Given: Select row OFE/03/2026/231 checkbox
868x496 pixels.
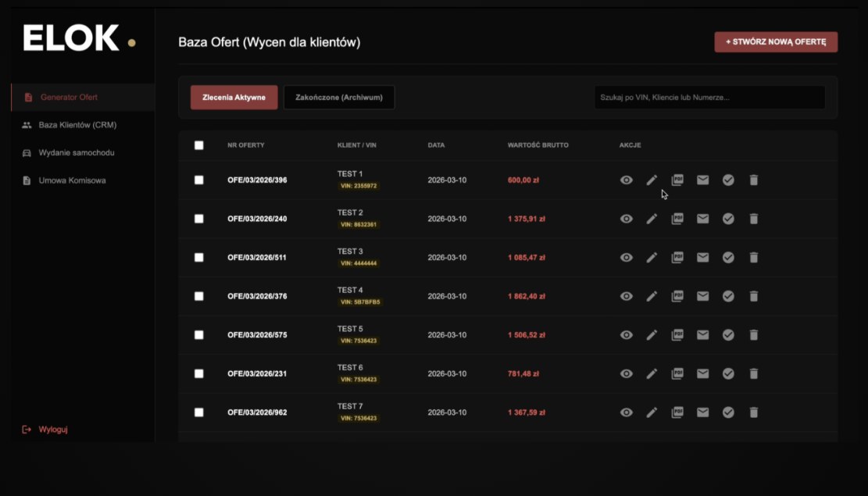Looking at the screenshot, I should pyautogui.click(x=198, y=373).
